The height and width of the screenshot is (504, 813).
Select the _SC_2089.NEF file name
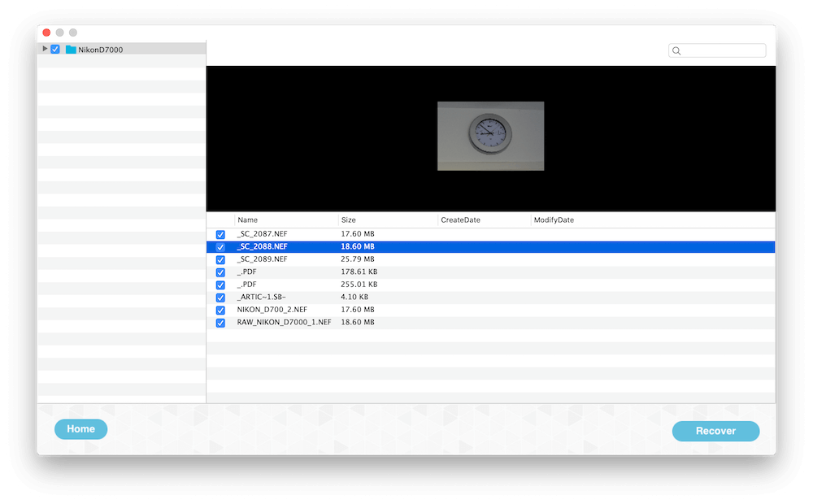pos(262,259)
